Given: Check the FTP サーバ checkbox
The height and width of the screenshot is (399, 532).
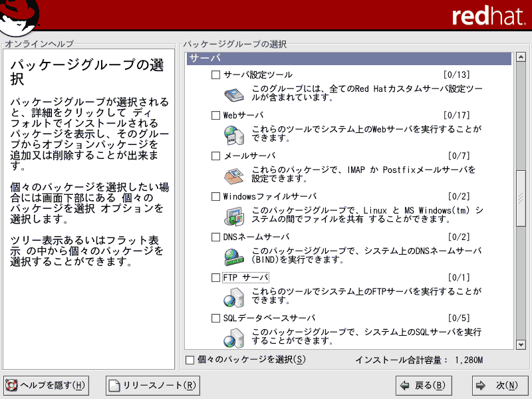Looking at the screenshot, I should [215, 277].
